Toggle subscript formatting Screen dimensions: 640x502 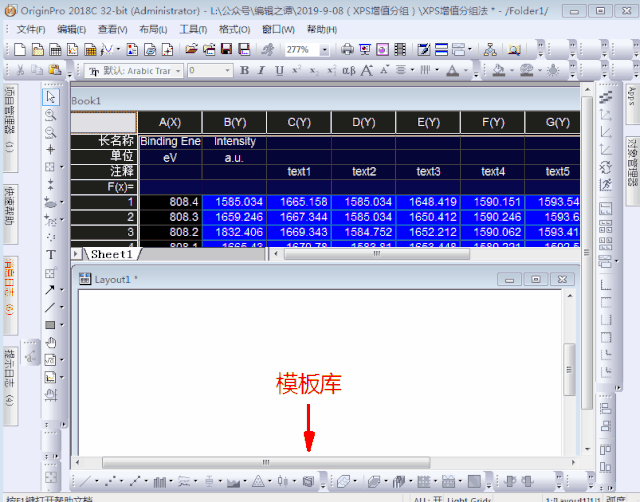tap(314, 71)
